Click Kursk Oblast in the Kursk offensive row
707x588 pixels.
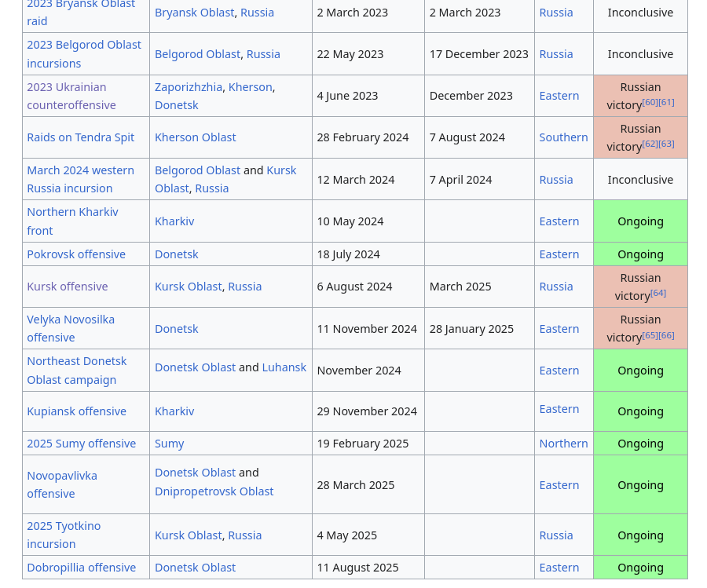[x=188, y=287]
